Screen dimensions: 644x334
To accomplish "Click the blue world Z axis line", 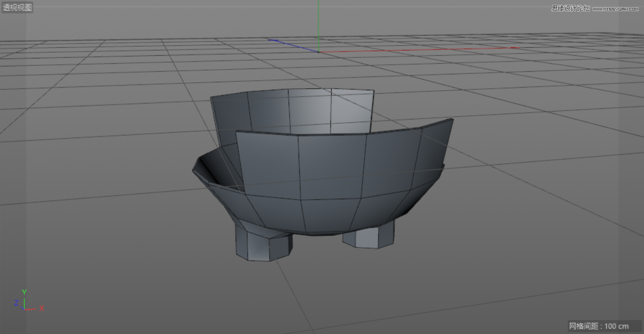I will pyautogui.click(x=292, y=46).
